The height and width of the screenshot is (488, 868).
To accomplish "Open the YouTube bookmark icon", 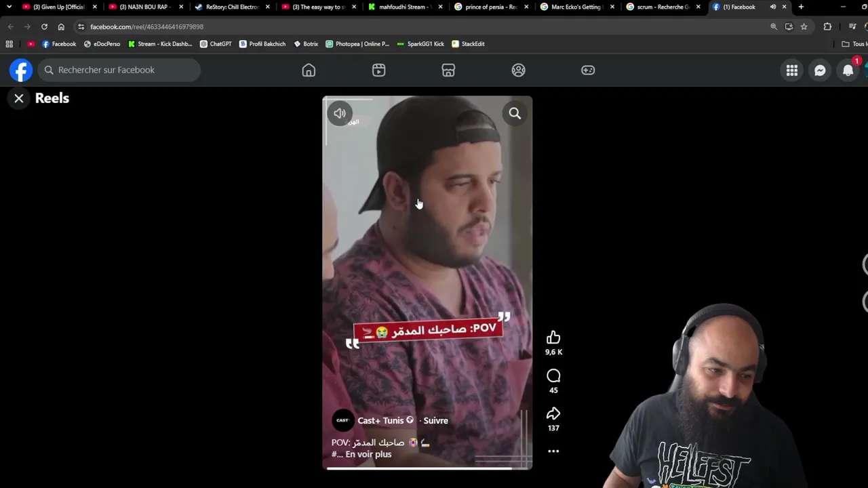I will pos(31,44).
